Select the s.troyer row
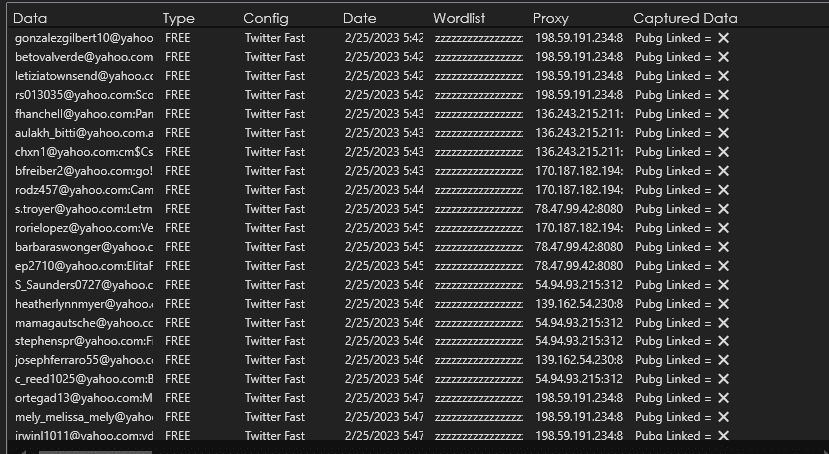 pos(84,209)
